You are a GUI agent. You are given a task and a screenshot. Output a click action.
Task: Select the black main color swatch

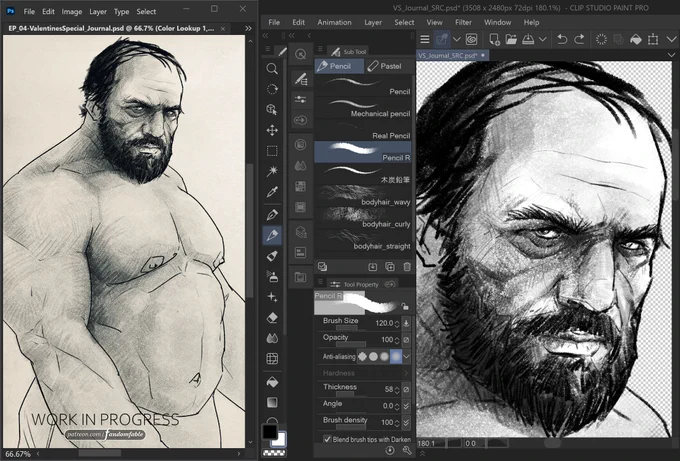coord(269,432)
